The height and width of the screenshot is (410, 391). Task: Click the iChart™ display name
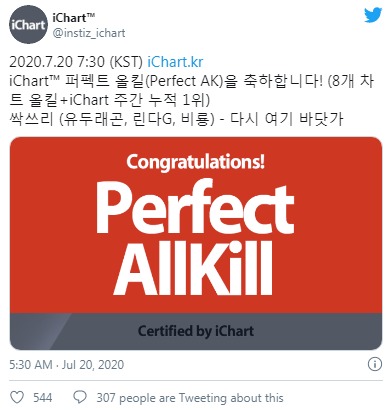tap(74, 17)
